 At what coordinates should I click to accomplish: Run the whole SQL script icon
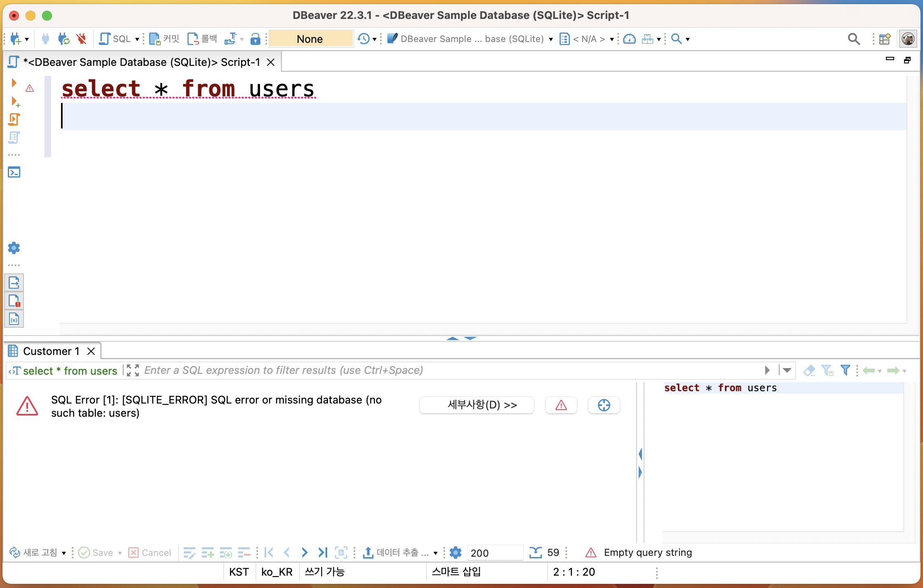(14, 119)
